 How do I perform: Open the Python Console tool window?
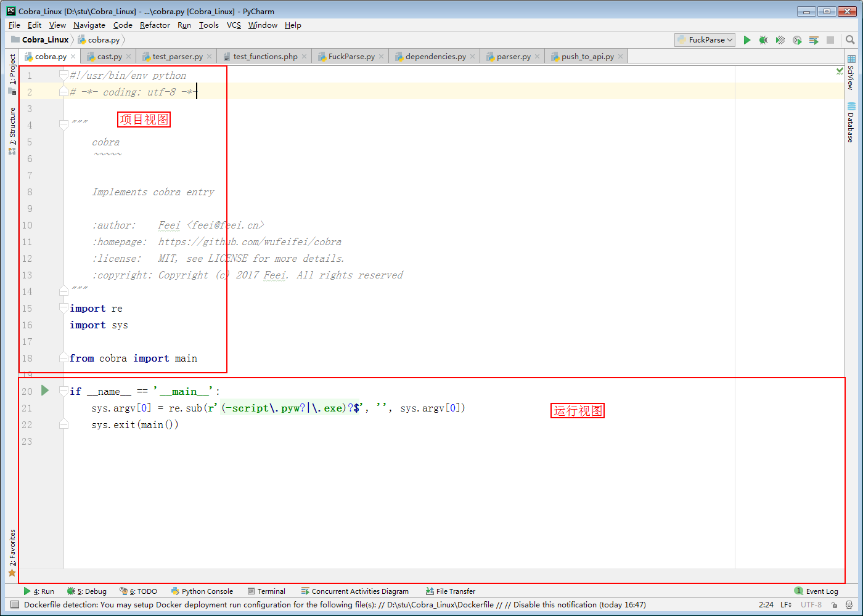202,591
